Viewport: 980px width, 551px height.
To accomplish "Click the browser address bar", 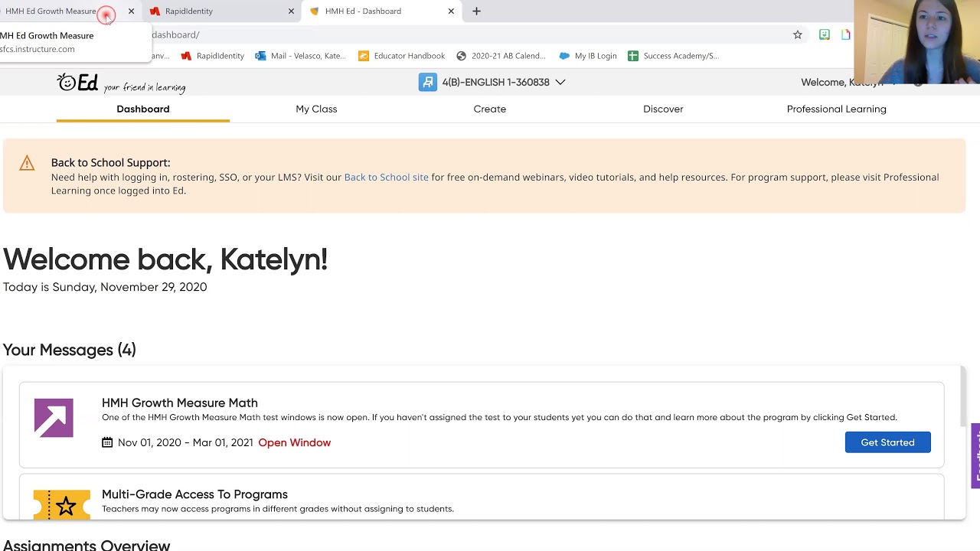I will pyautogui.click(x=459, y=34).
